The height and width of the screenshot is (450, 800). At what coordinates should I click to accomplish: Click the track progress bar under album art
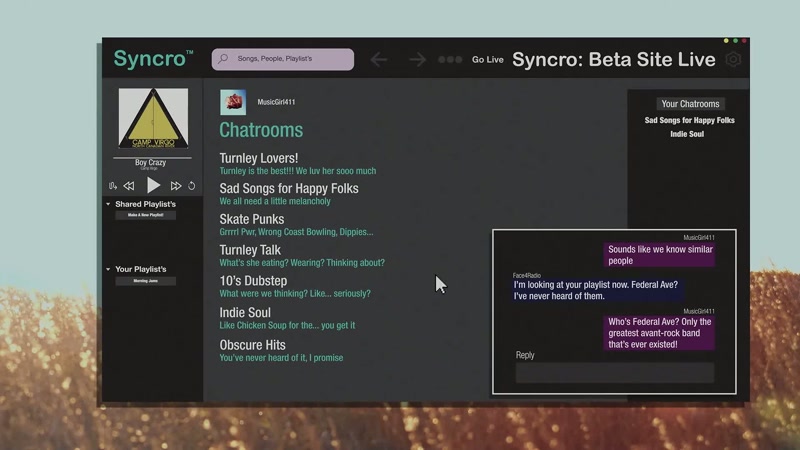tap(153, 158)
